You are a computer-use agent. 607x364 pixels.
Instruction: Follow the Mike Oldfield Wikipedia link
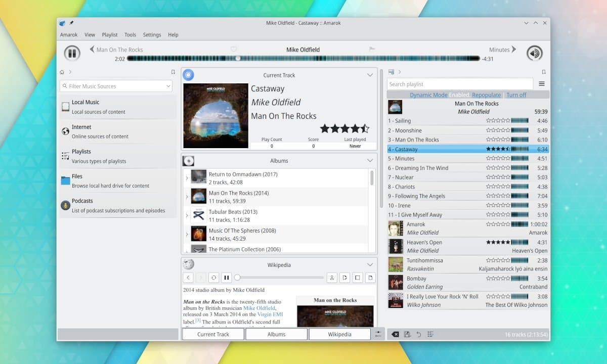pyautogui.click(x=259, y=308)
